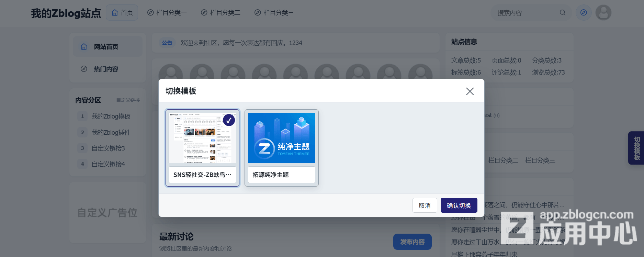Image resolution: width=644 pixels, height=257 pixels.
Task: Click the 自定义链接 label next to 内容分区
Action: (128, 100)
